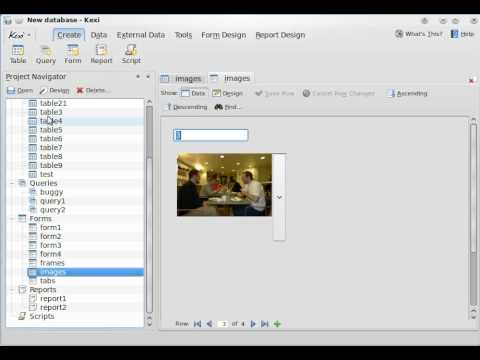Click Design in Project Navigator toolbar
This screenshot has width=480, height=360.
[54, 90]
